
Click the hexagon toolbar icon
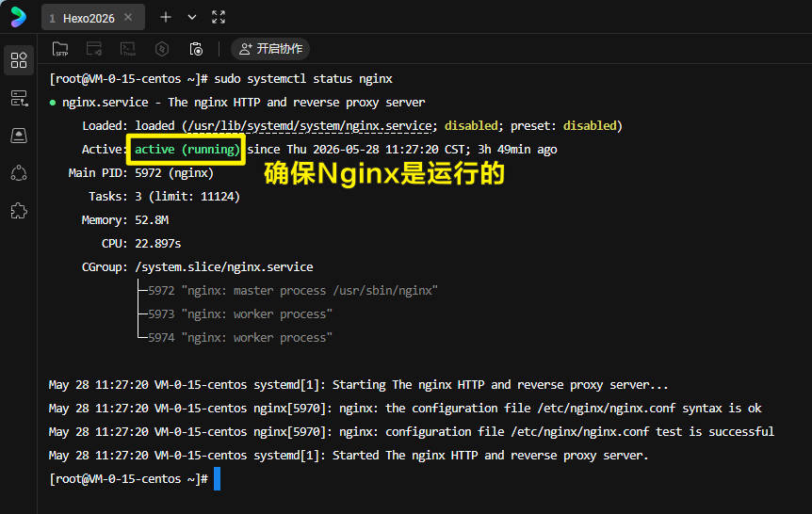tap(162, 49)
